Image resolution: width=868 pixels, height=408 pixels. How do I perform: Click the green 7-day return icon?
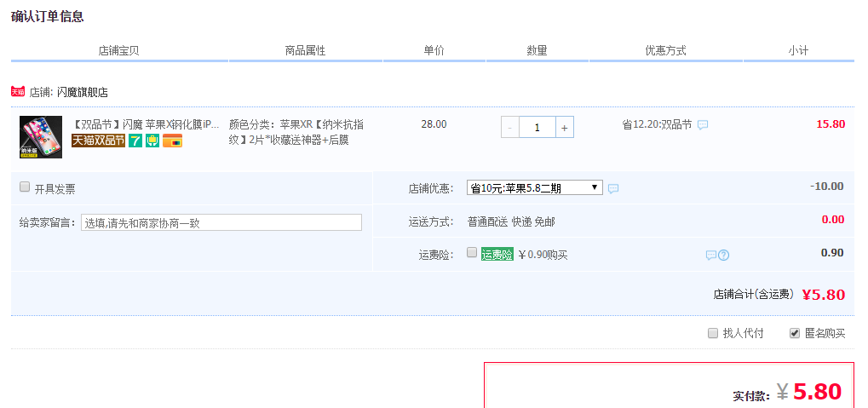pyautogui.click(x=135, y=141)
